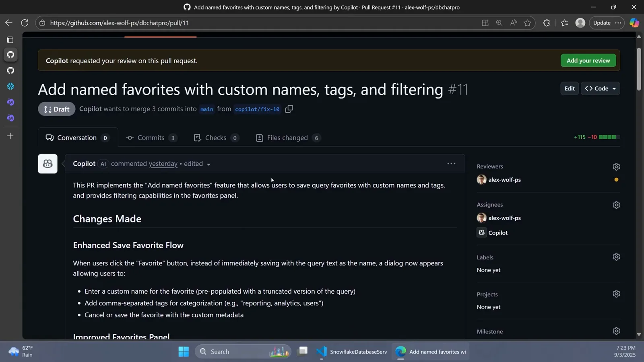Open Copilot comment three-dot options menu
The width and height of the screenshot is (644, 362).
pyautogui.click(x=451, y=163)
